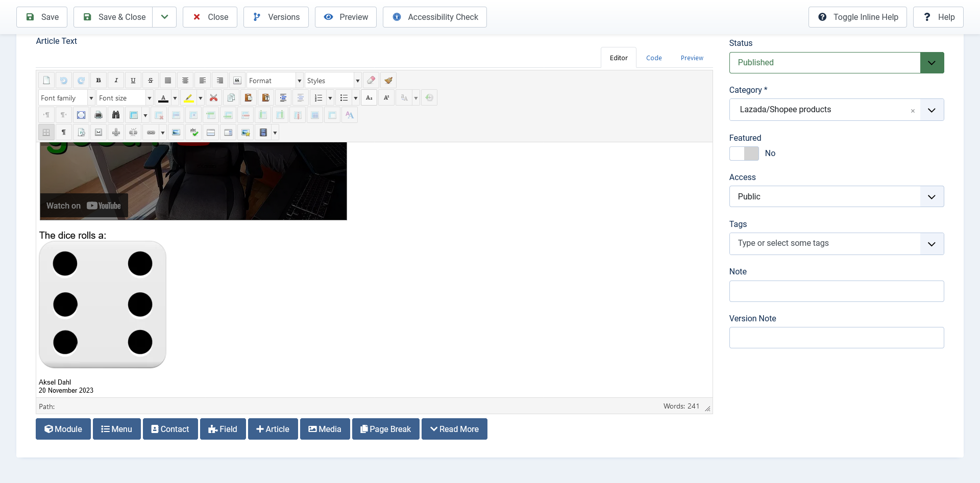Print the article with the printer icon
980x483 pixels.
pos(99,115)
